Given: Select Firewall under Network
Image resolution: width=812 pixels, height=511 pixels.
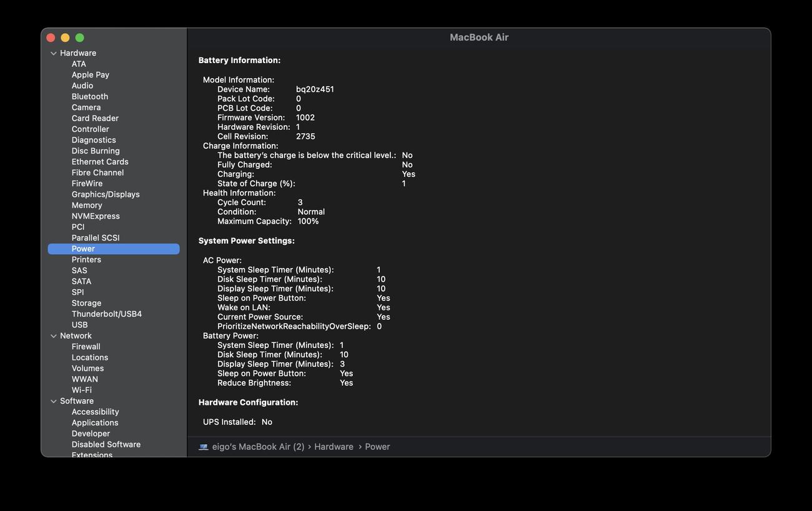Looking at the screenshot, I should point(86,347).
